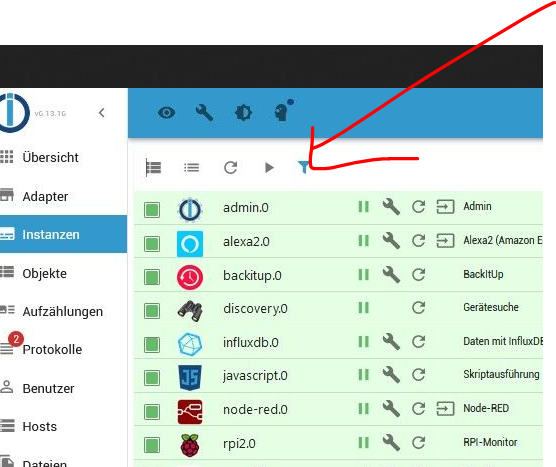Open Benutzer in the sidebar

[x=48, y=388]
